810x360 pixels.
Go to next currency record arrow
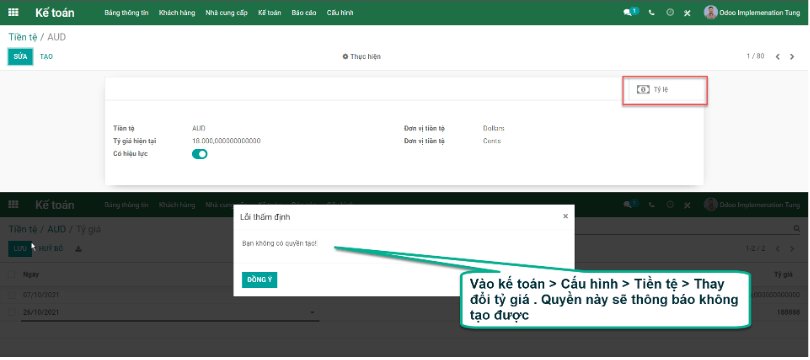(x=792, y=57)
